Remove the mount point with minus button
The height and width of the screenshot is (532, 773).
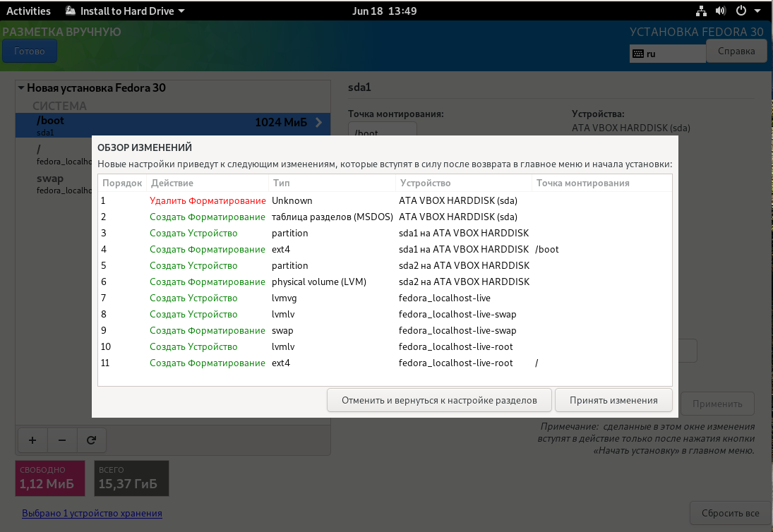(62, 440)
